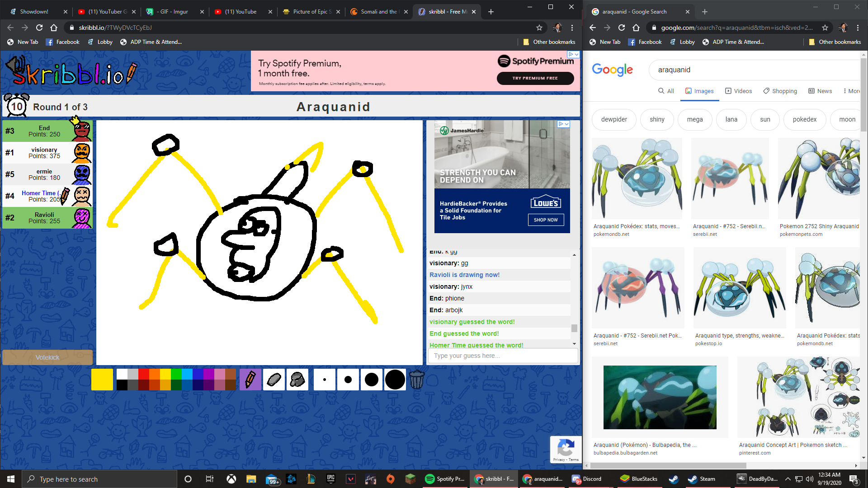
Task: Pick the black color swatch
Action: point(122,385)
